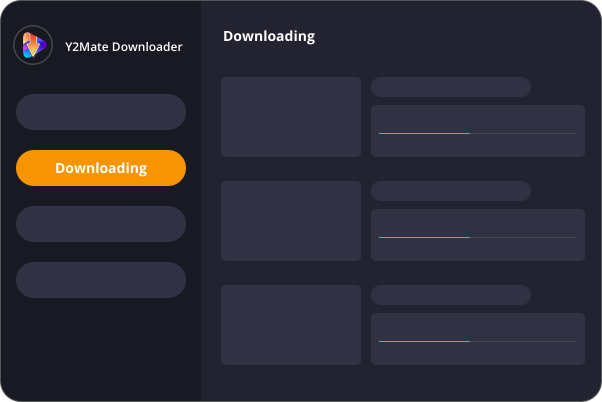
Task: Select the sidebar item directly below Downloading
Action: pos(101,224)
